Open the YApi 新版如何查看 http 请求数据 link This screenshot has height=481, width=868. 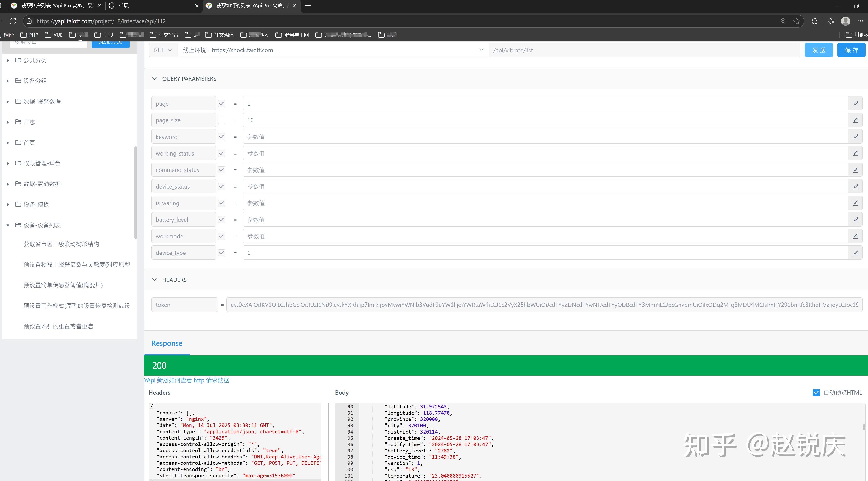coord(187,380)
